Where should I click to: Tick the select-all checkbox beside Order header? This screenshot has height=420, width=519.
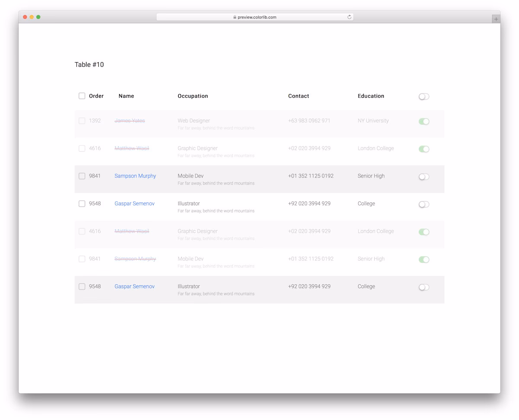[x=82, y=96]
